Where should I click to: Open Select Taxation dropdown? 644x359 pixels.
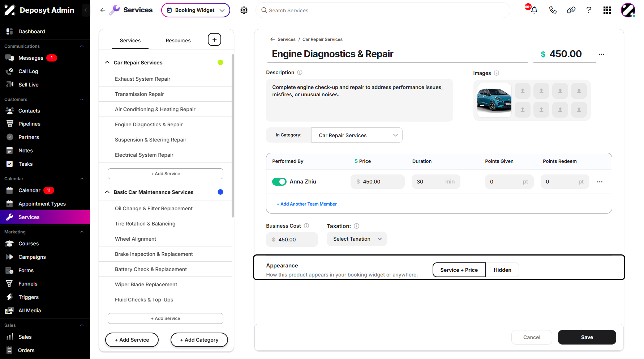357,239
